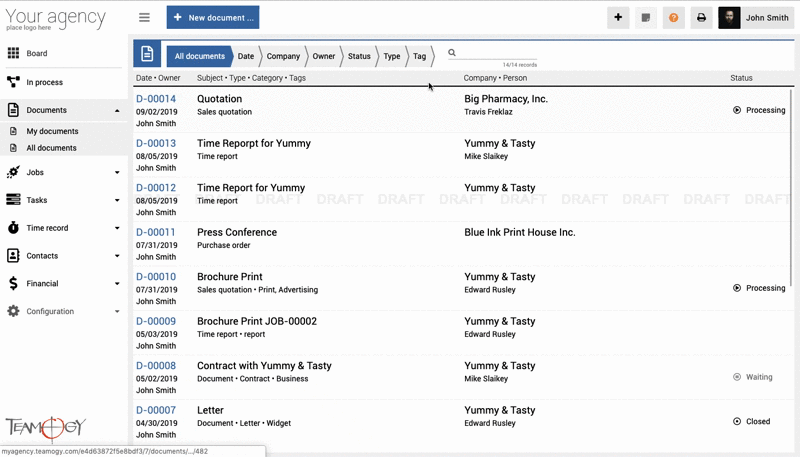Click the Jobs gear icon
Image resolution: width=800 pixels, height=457 pixels.
pos(13,172)
